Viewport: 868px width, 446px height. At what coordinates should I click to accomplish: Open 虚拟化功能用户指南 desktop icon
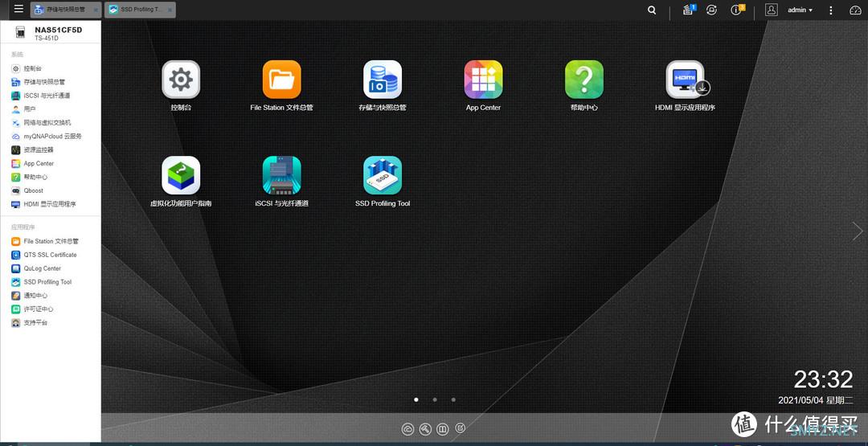click(x=181, y=175)
